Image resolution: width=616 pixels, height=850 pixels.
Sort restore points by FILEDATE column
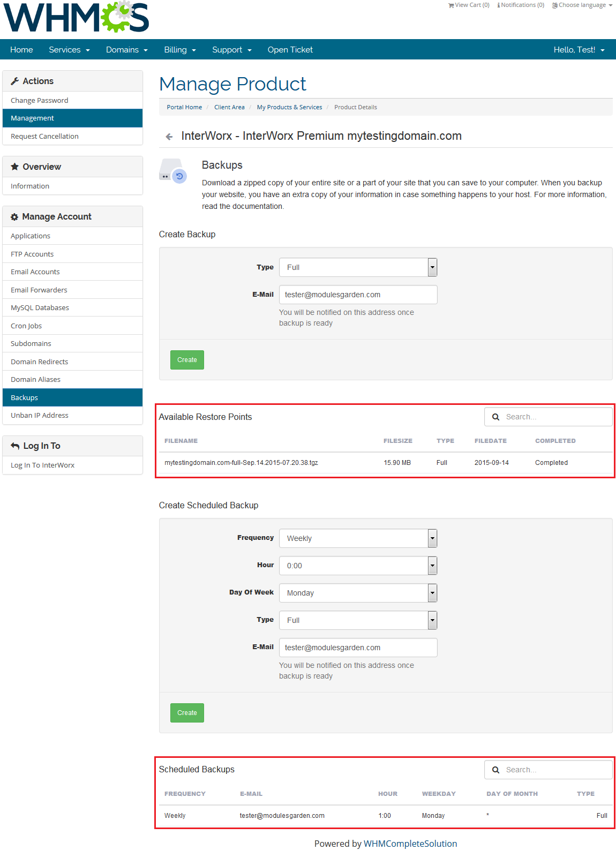pos(491,441)
